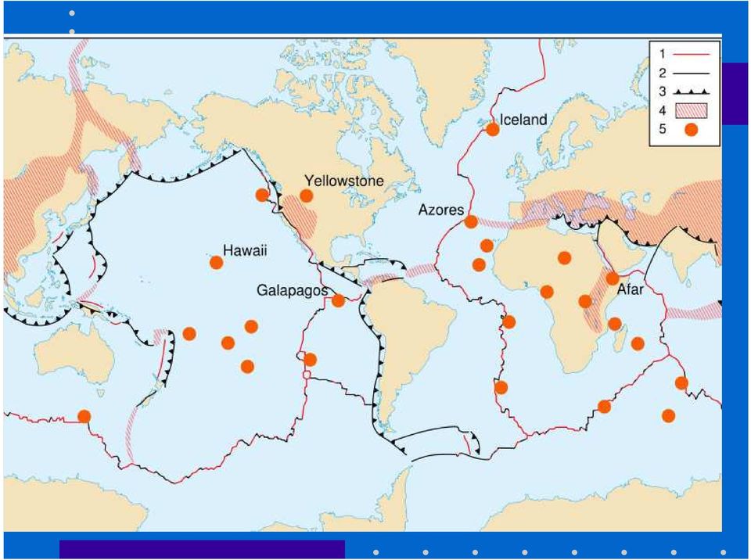Click legend number 2
751x560 pixels.
[x=663, y=73]
